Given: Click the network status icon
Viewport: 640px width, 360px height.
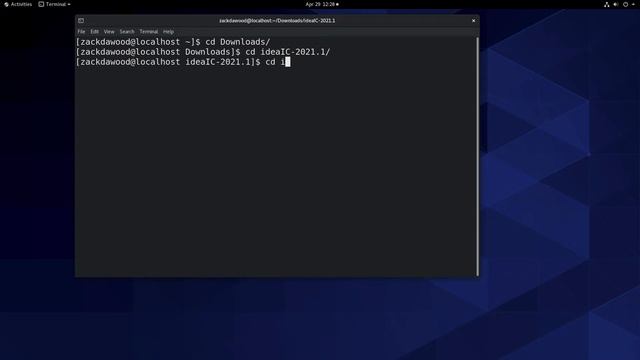Looking at the screenshot, I should coord(607,4).
